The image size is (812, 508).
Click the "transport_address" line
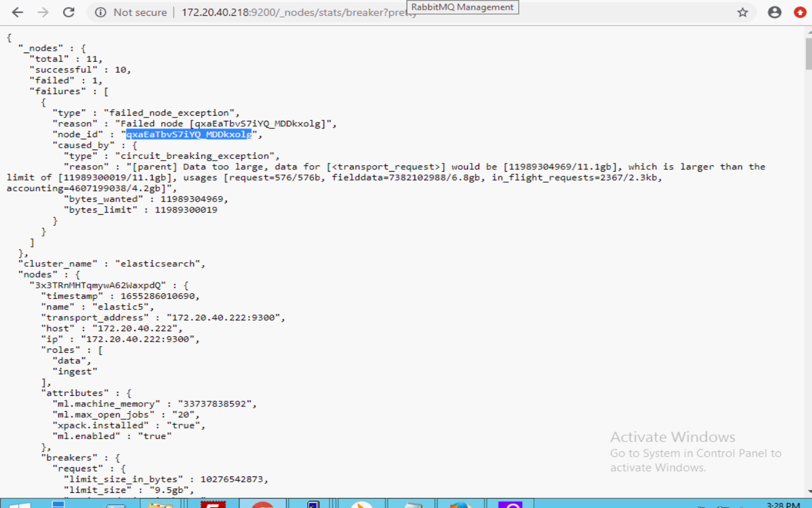pyautogui.click(x=164, y=318)
